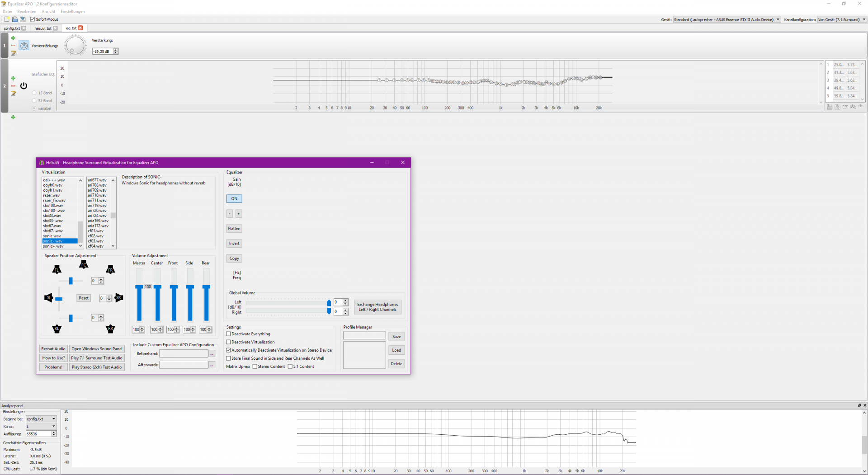Check Stereo Content for Matrix Upmix
This screenshot has height=475, width=868.
point(255,367)
